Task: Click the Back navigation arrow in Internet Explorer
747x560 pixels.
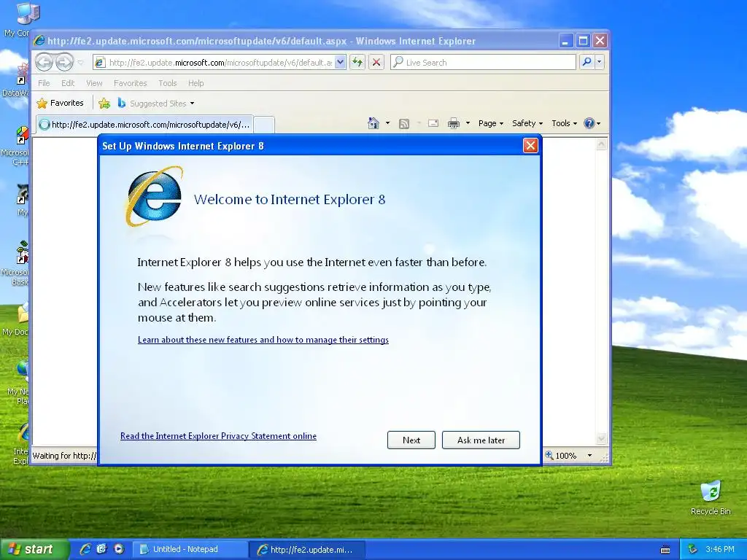Action: [44, 62]
